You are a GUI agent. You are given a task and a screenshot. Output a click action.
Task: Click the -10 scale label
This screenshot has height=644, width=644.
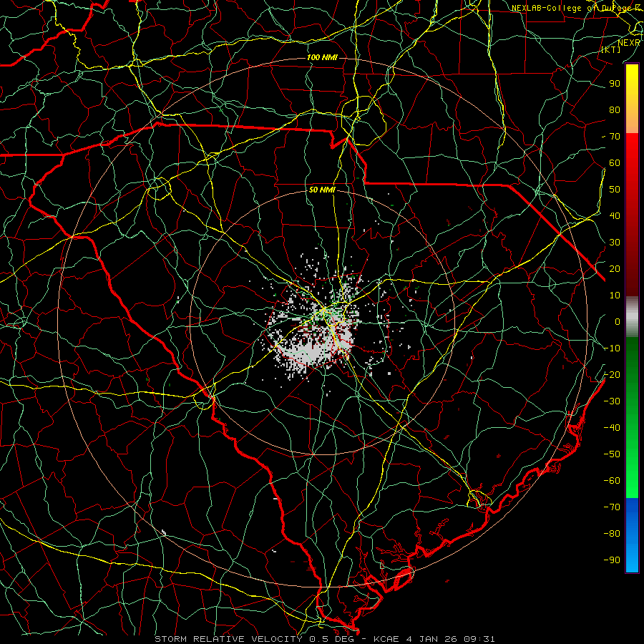(x=612, y=348)
